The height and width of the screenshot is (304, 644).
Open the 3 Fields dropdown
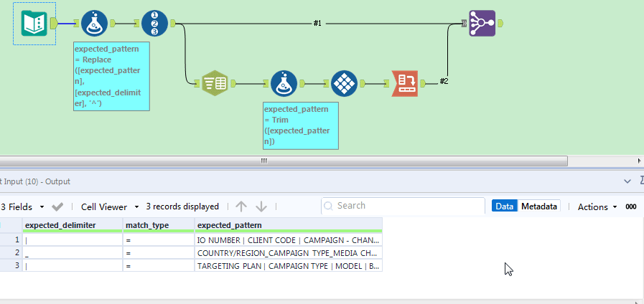pos(22,206)
